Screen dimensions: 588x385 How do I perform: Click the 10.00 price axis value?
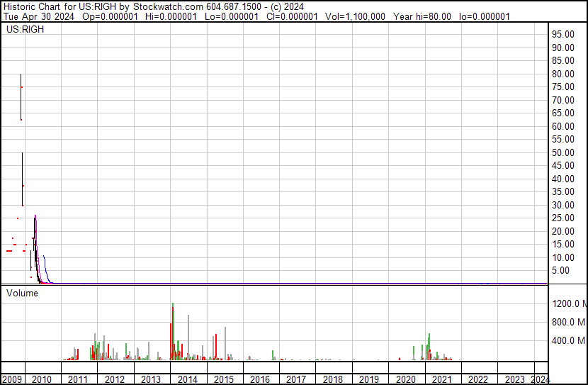click(563, 258)
